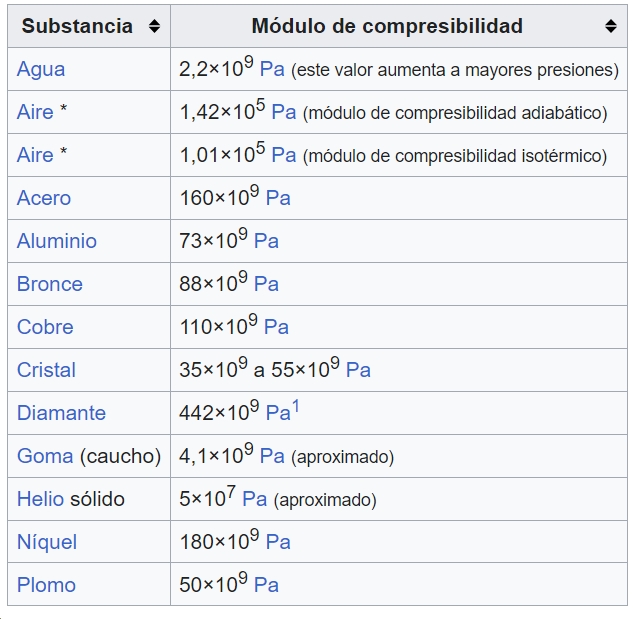636x619 pixels.
Task: Sort table by Substancia column arrows
Action: pos(154,26)
